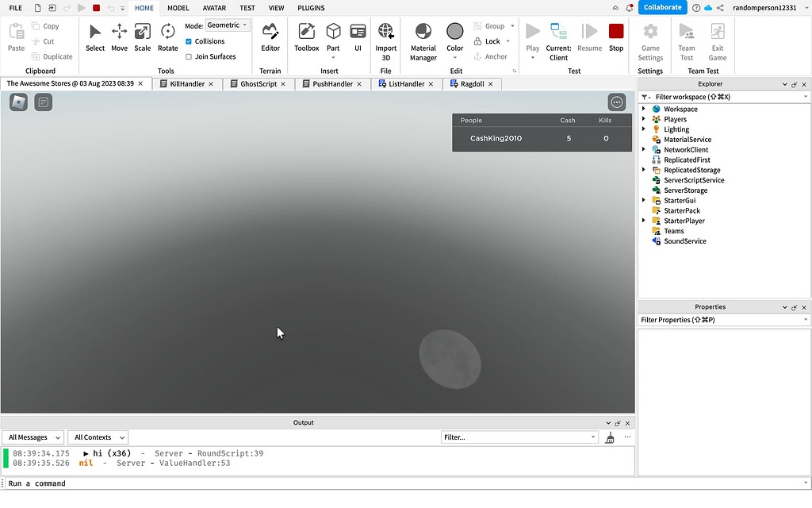Select ServerScriptService in Explorer
812x508 pixels.
coord(694,180)
